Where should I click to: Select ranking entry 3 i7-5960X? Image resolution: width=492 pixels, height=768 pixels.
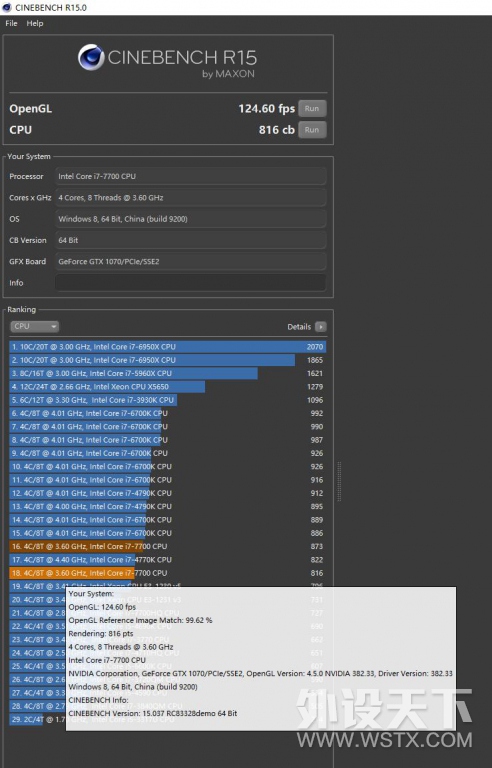pyautogui.click(x=167, y=373)
